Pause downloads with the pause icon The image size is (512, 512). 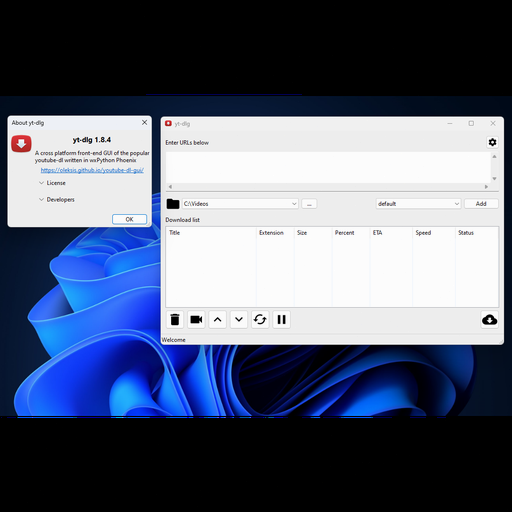coord(281,319)
